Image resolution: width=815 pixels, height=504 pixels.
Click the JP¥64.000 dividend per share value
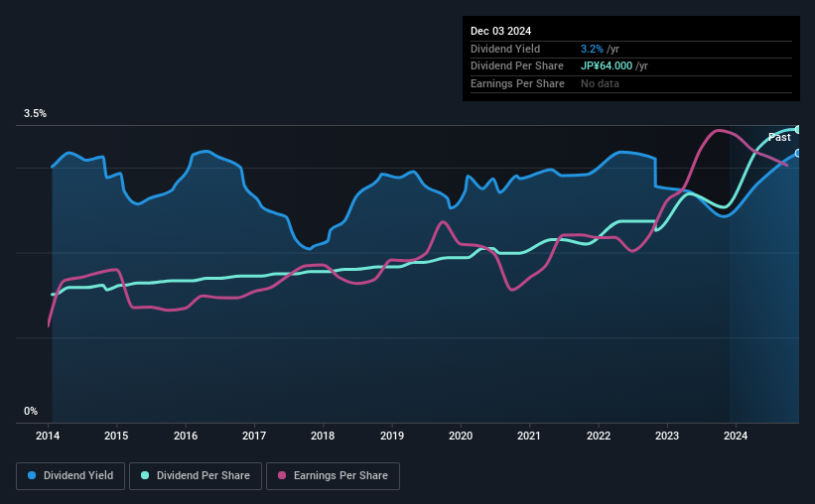pos(607,66)
